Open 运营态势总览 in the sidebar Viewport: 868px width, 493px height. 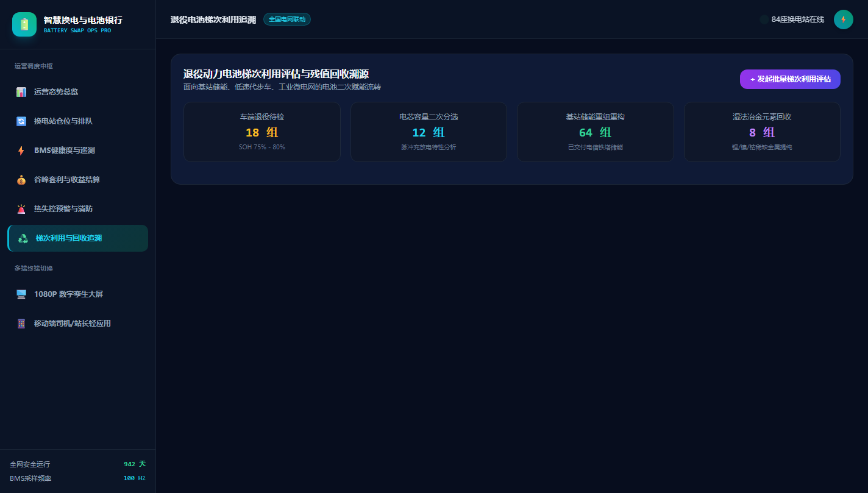(77, 92)
